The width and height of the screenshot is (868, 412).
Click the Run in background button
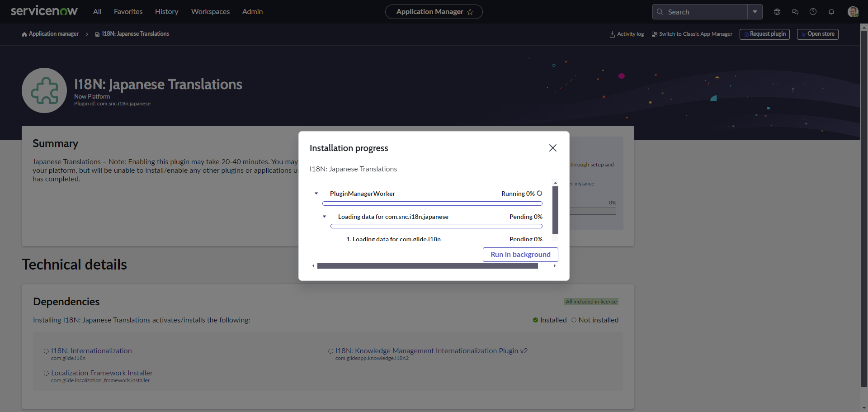(x=520, y=254)
